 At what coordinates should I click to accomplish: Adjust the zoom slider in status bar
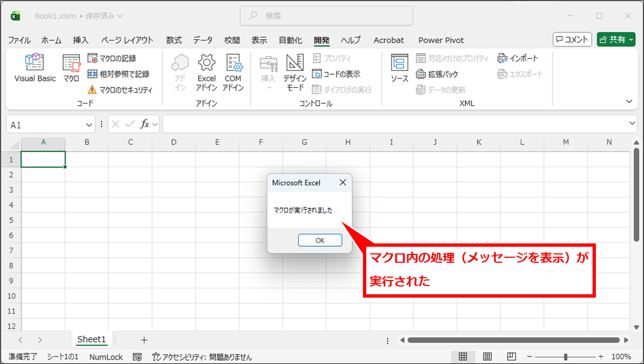tap(565, 357)
